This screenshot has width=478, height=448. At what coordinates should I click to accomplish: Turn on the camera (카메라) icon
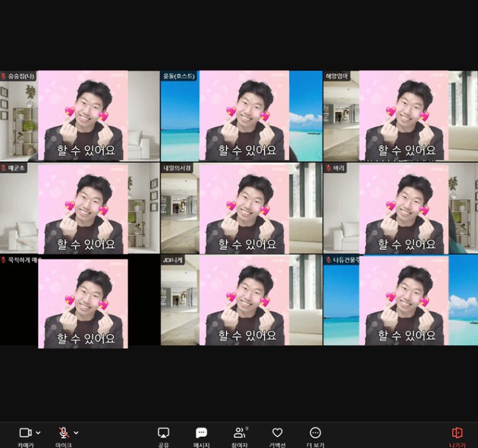pyautogui.click(x=26, y=433)
